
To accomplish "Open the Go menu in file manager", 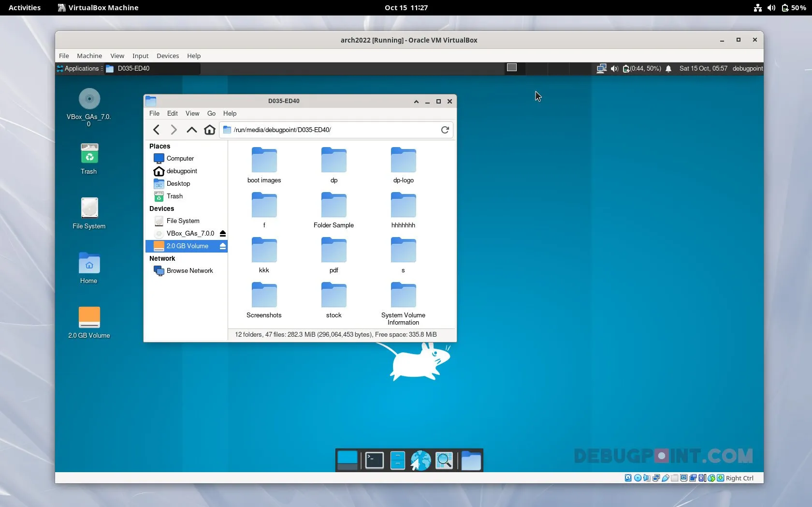I will coord(211,113).
